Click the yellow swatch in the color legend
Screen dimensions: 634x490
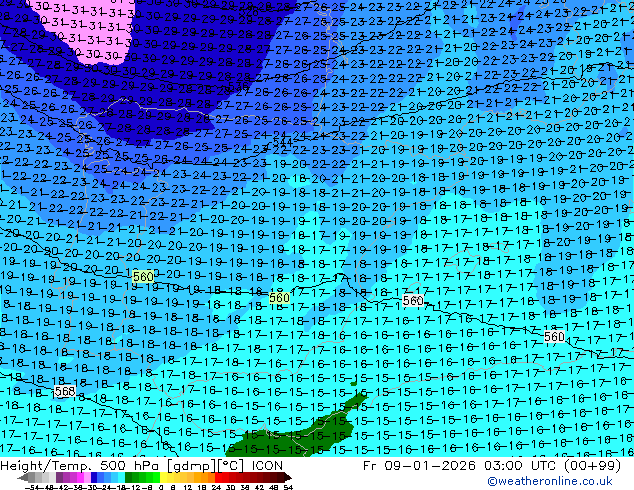point(163,478)
